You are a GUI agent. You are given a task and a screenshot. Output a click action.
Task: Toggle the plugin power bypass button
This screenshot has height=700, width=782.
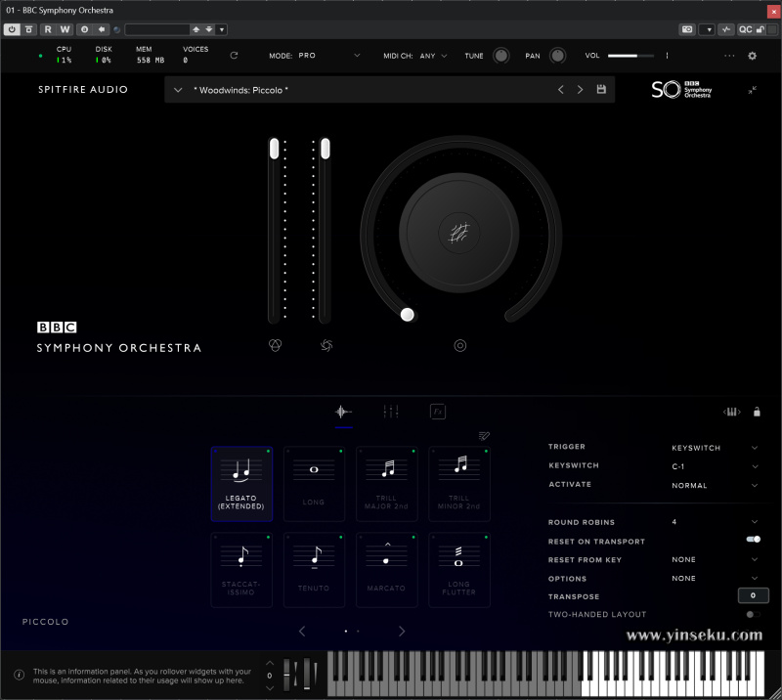(12, 29)
